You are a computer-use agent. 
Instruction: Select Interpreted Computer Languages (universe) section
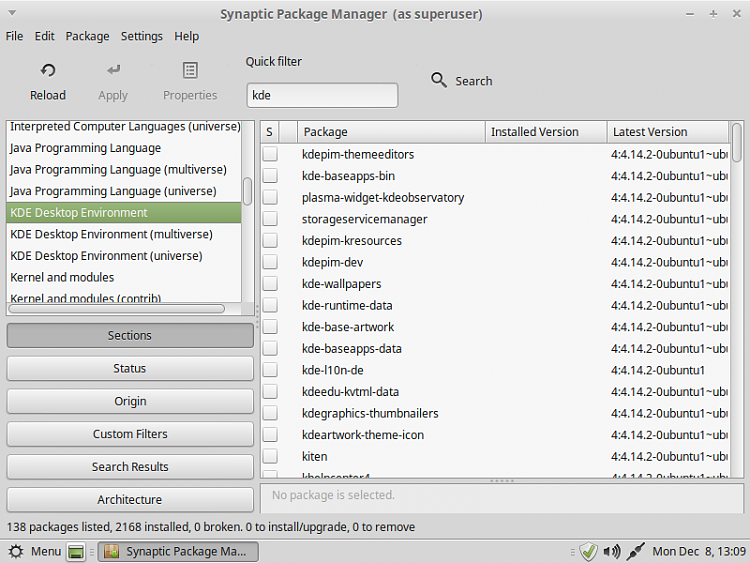coord(124,126)
